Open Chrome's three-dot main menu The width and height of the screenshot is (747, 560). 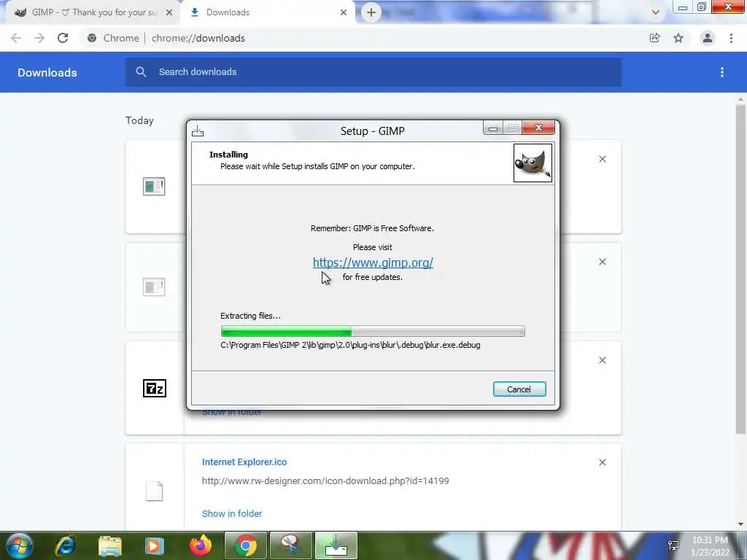point(731,38)
